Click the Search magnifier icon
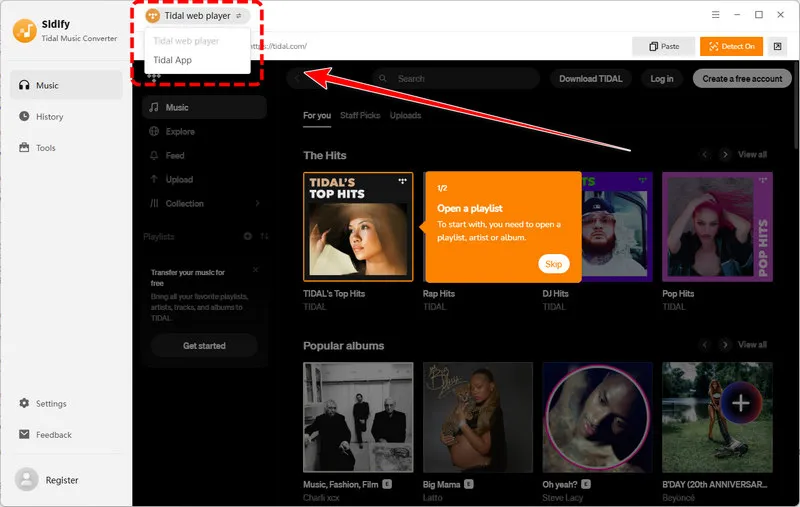This screenshot has height=507, width=800. click(383, 79)
